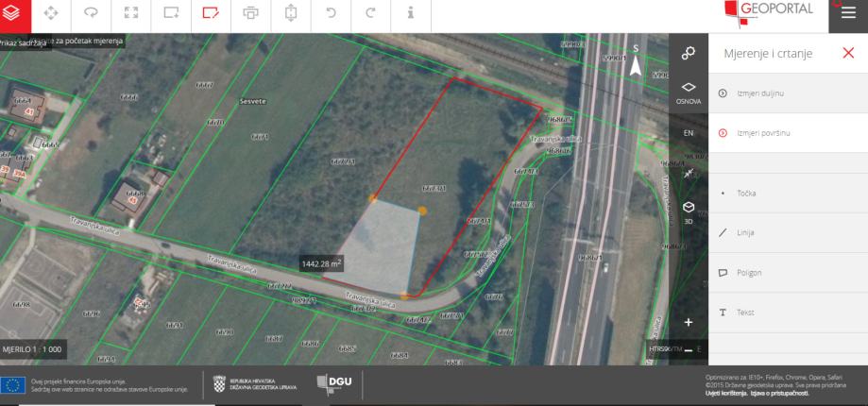Click the Mjerenje i crtanje panel title
The image size is (868, 406).
pos(768,54)
